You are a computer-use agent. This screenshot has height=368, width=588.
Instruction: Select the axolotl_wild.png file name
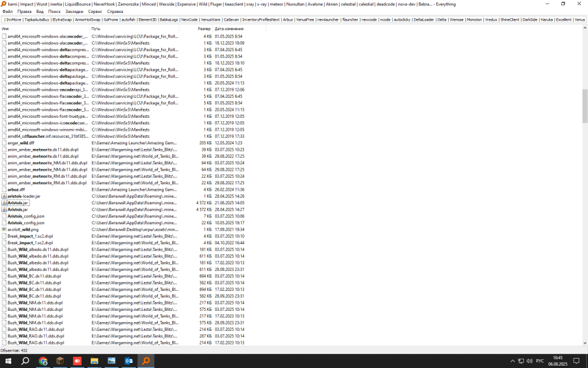[x=23, y=230]
